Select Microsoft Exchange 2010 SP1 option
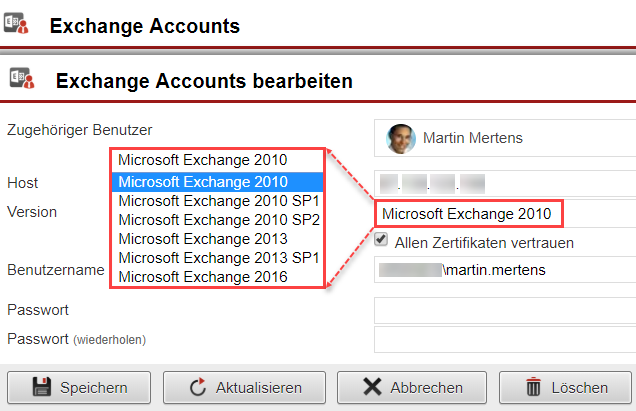This screenshot has height=411, width=636. 218,201
